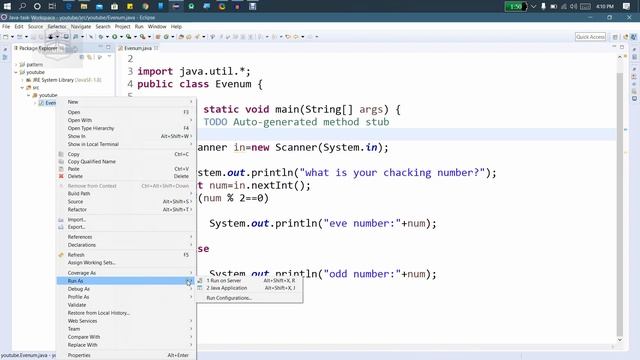Click the 'public class Evenum {' line
Screen dimensions: 640x360
click(200, 84)
